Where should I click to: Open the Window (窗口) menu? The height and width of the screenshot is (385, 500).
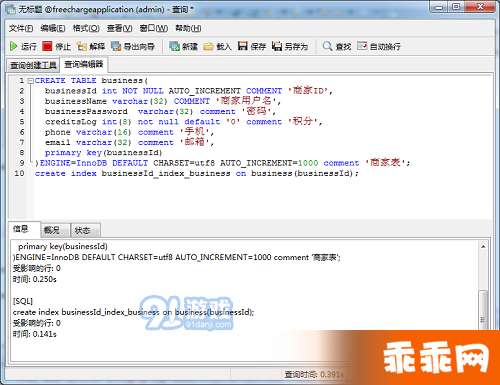pos(153,28)
